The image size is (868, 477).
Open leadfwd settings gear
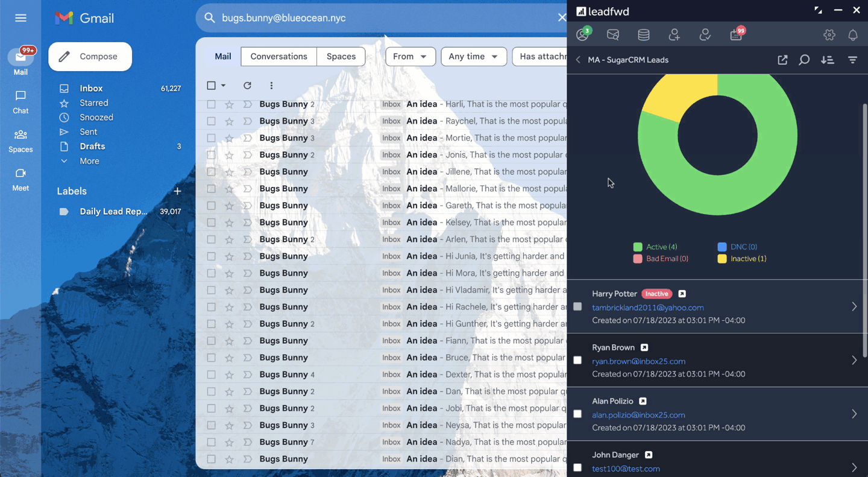point(829,35)
